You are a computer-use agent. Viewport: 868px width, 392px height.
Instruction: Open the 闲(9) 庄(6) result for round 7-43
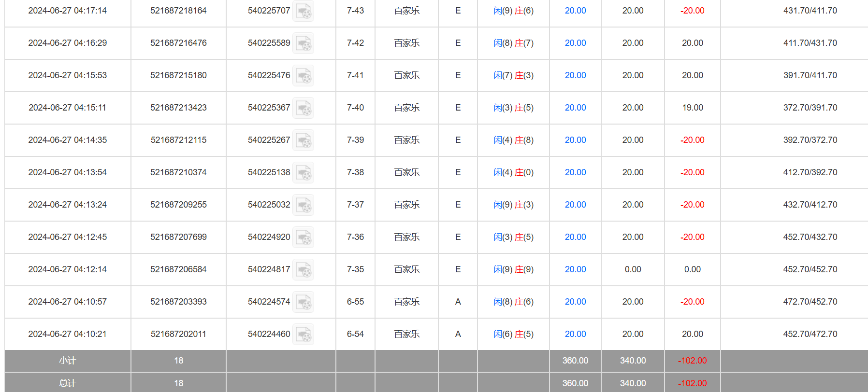pos(513,11)
